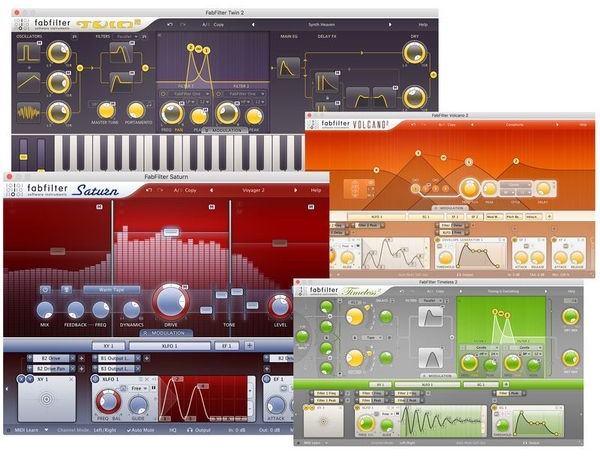Toggle A/B comparison in Saturn header
600x456 pixels.
[177, 190]
